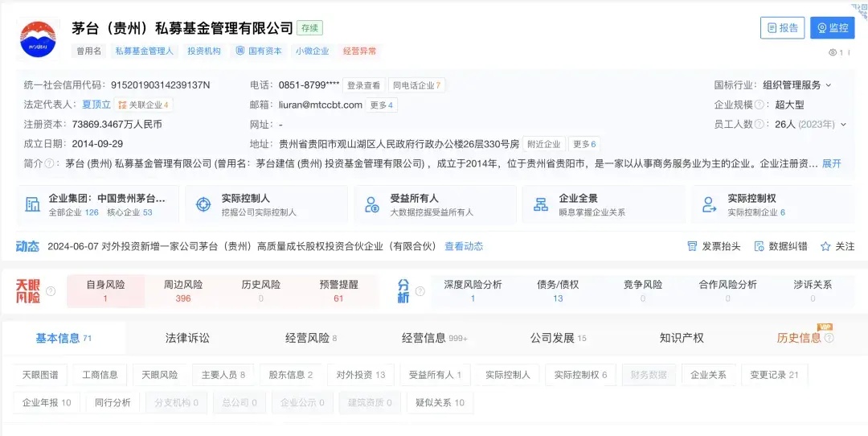Switch to 经营信息 999+ tab
The width and height of the screenshot is (868, 436).
tap(435, 339)
